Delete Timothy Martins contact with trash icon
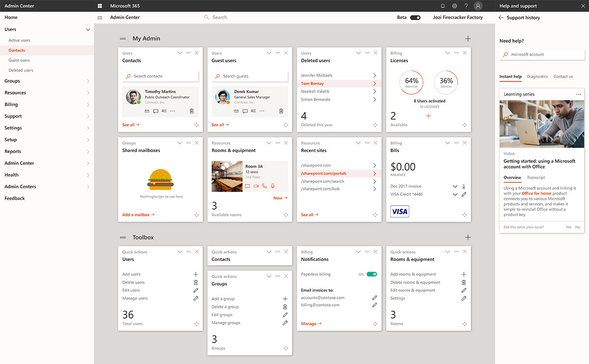The height and width of the screenshot is (364, 589). (191, 111)
